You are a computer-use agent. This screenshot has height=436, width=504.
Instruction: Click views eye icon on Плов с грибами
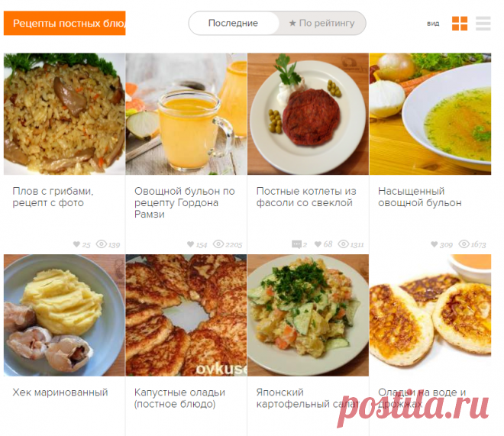102,244
